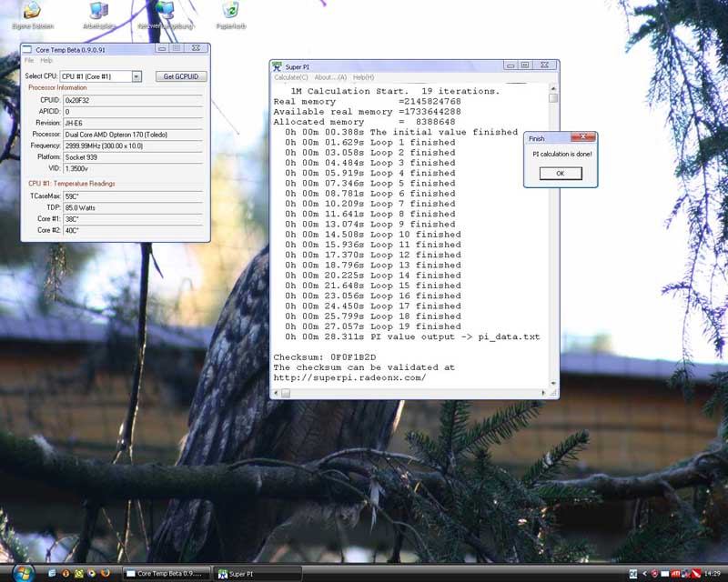This screenshot has width=728, height=582.
Task: Click the Core #1 temperature 38C
Action: click(133, 219)
